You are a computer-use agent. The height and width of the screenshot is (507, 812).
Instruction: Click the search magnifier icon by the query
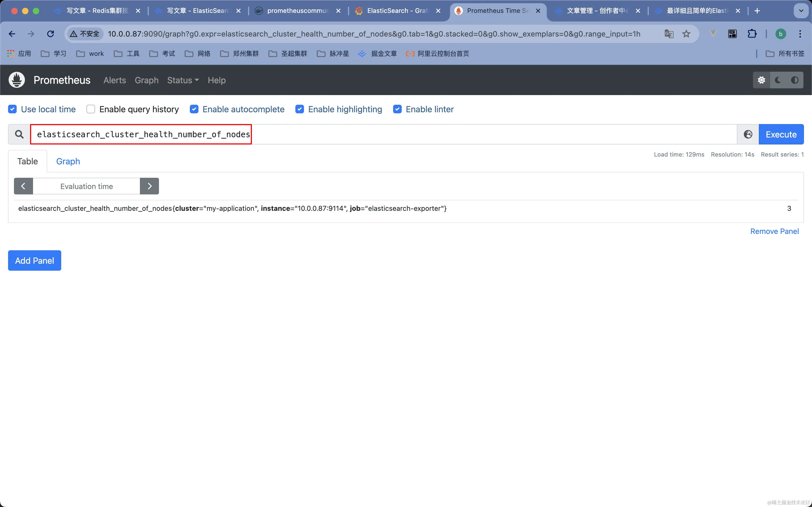(19, 135)
